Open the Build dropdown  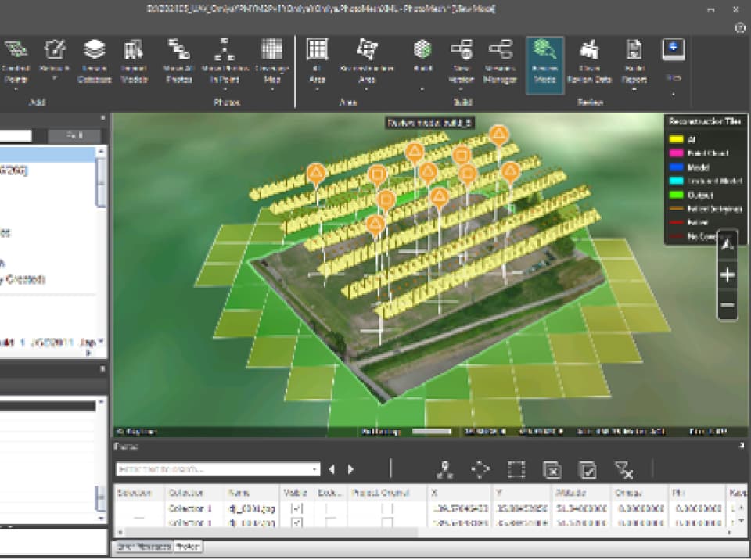[x=422, y=89]
